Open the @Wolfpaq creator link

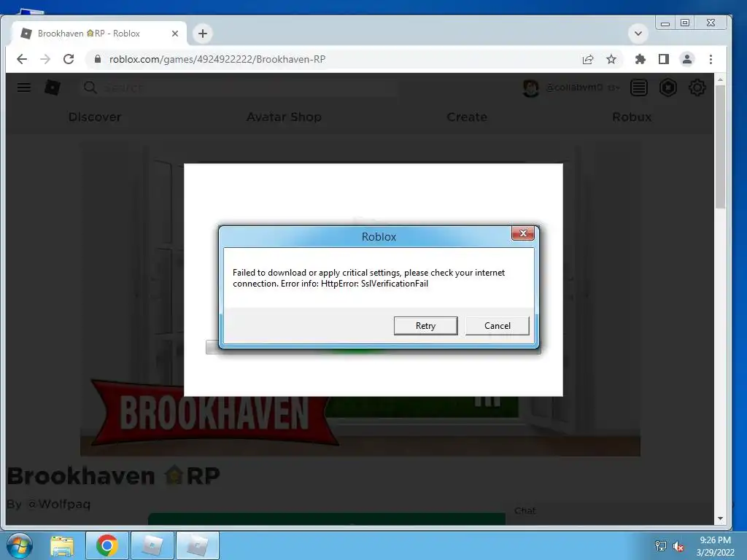pyautogui.click(x=60, y=504)
